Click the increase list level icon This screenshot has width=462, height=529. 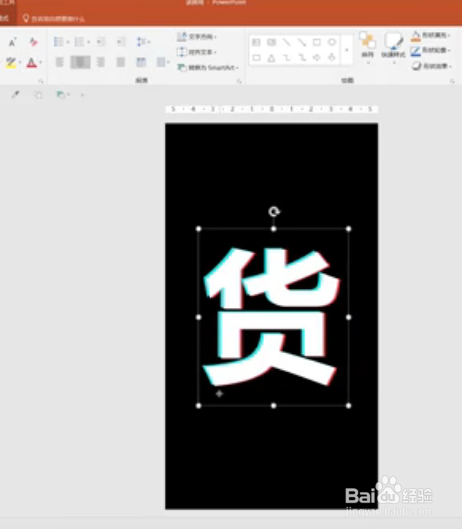click(x=121, y=42)
